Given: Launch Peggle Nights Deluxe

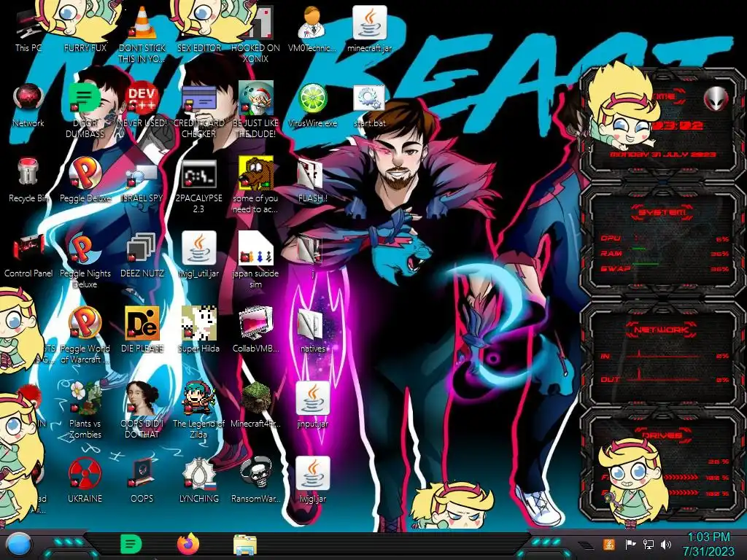Looking at the screenshot, I should (x=85, y=249).
